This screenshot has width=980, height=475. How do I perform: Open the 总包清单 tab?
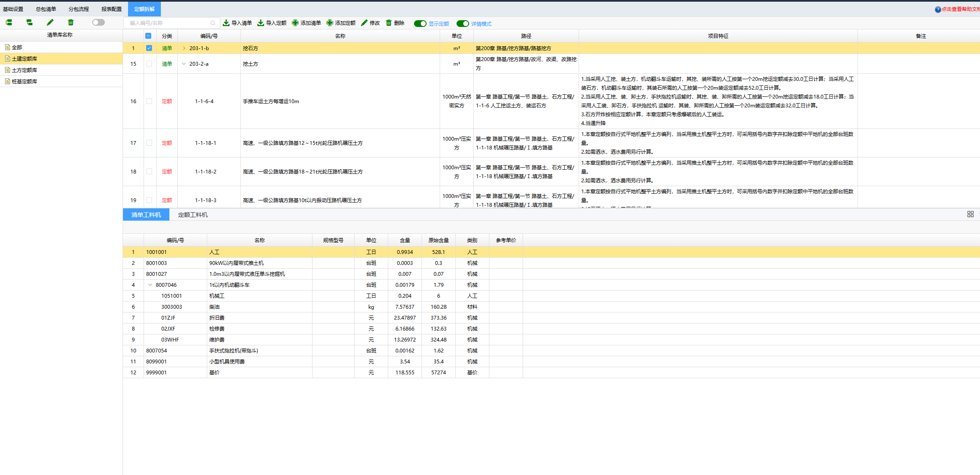click(x=46, y=9)
